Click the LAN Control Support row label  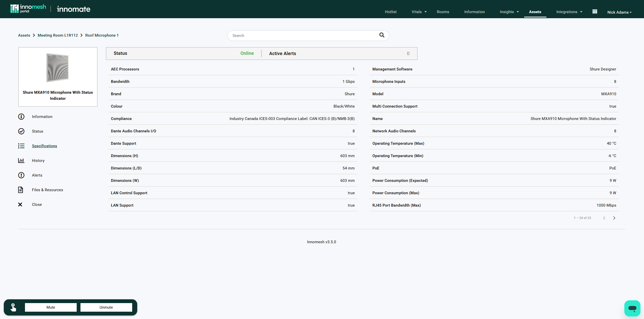pyautogui.click(x=129, y=193)
